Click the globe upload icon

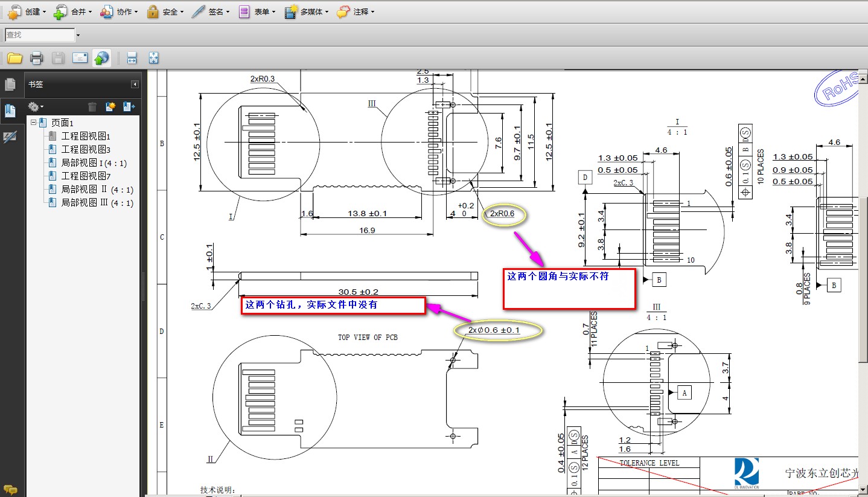[x=102, y=58]
